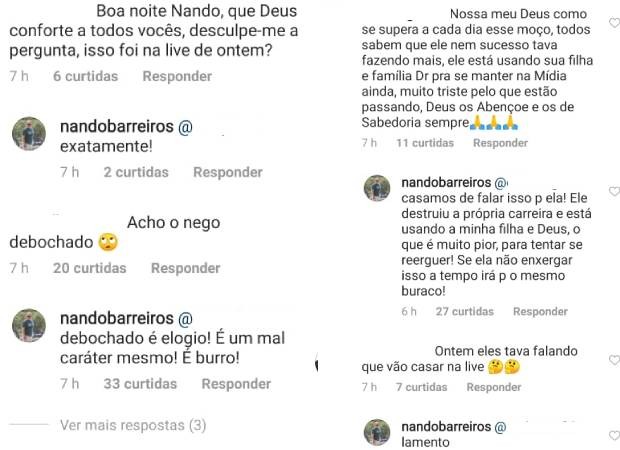Reply to the comment with 11 curtidas
Screen dimensions: 620x450
tap(500, 143)
